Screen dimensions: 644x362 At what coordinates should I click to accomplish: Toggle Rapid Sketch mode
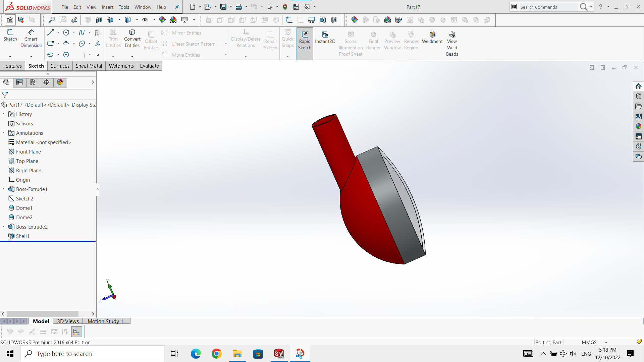point(305,44)
